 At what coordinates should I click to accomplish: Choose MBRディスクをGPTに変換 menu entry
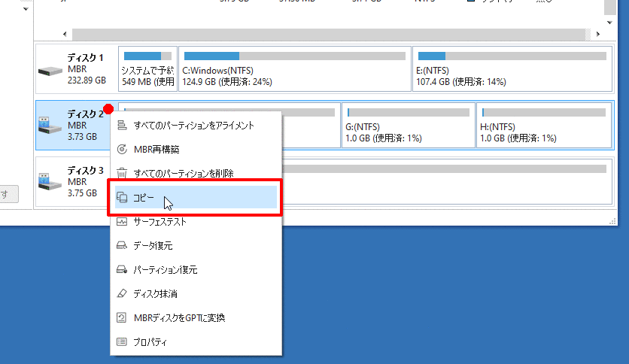point(179,318)
